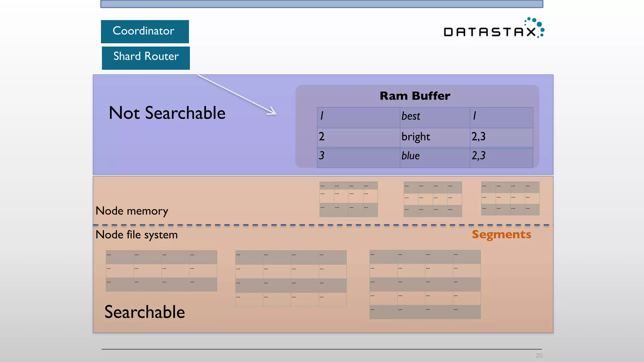The image size is (644, 362).
Task: Click the Coordinator box
Action: pos(145,31)
